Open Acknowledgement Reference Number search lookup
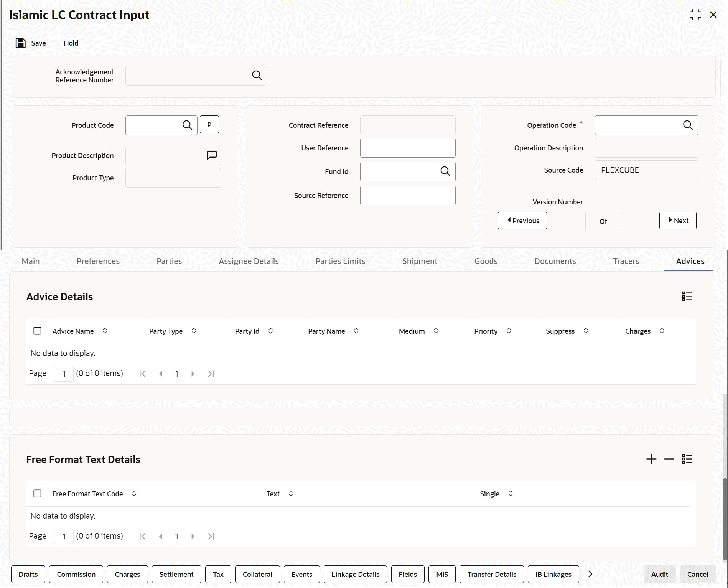 [x=257, y=76]
